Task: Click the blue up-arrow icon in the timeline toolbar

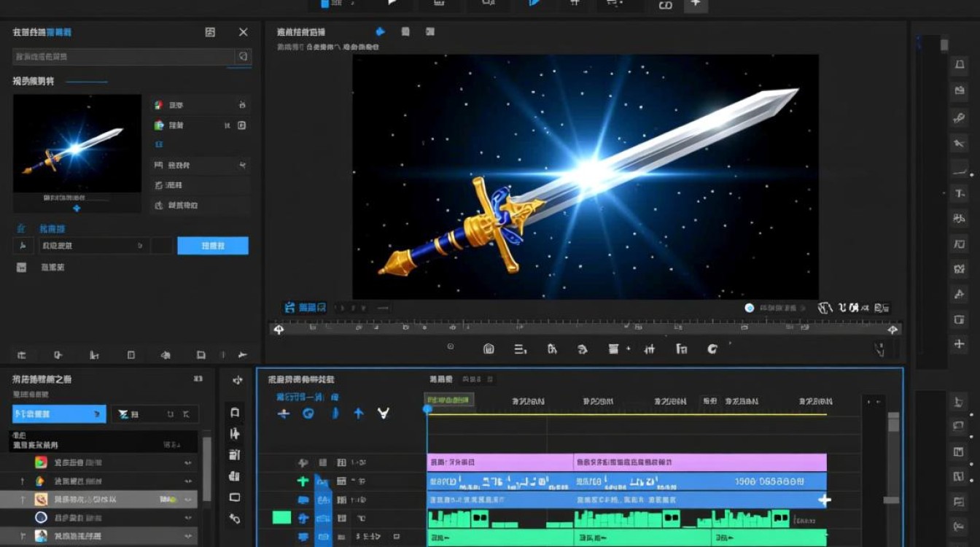Action: [359, 414]
